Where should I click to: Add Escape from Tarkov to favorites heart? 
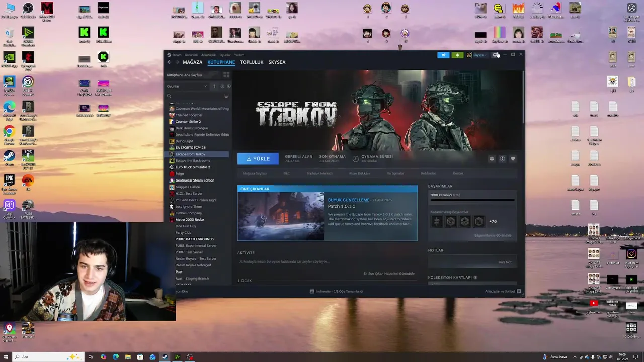[513, 159]
